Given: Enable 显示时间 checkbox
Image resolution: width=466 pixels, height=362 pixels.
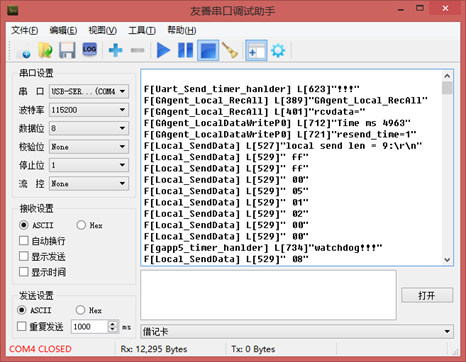Looking at the screenshot, I should [42, 272].
